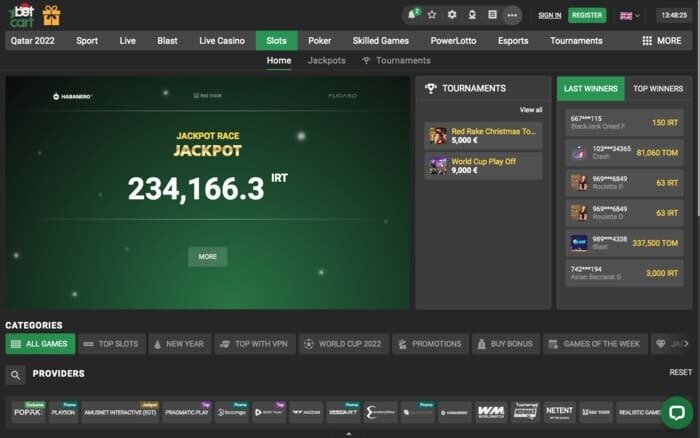Click winner row with 81,060 TOM
The width and height of the screenshot is (700, 438).
click(x=624, y=153)
